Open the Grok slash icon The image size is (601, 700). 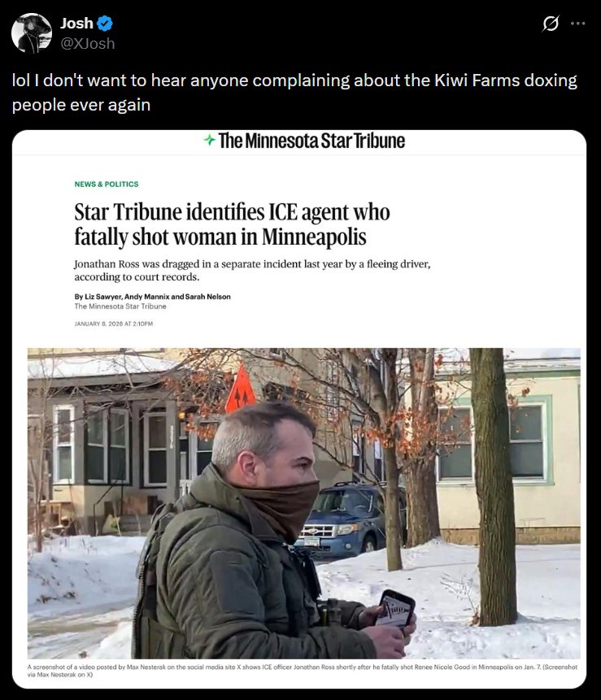click(551, 24)
